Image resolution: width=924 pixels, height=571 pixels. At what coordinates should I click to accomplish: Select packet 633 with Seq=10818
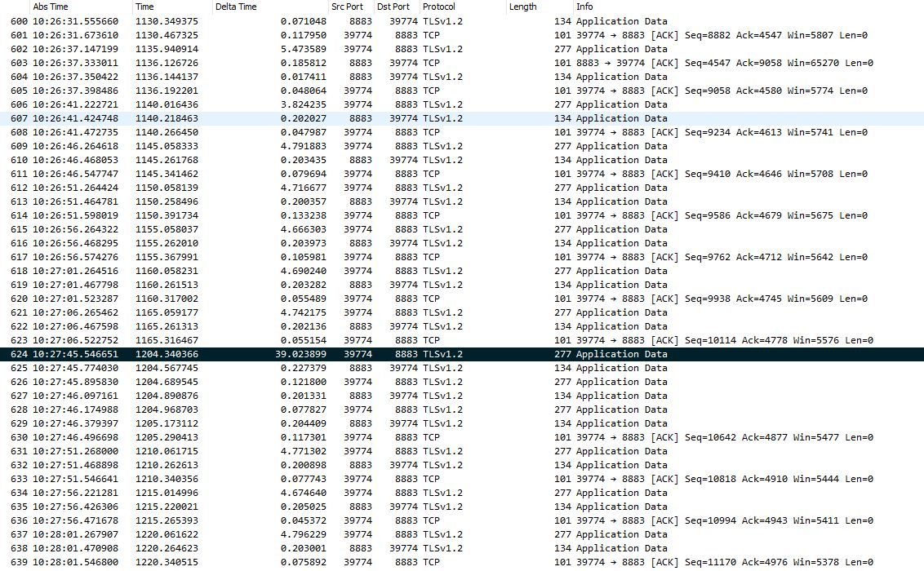coord(462,479)
